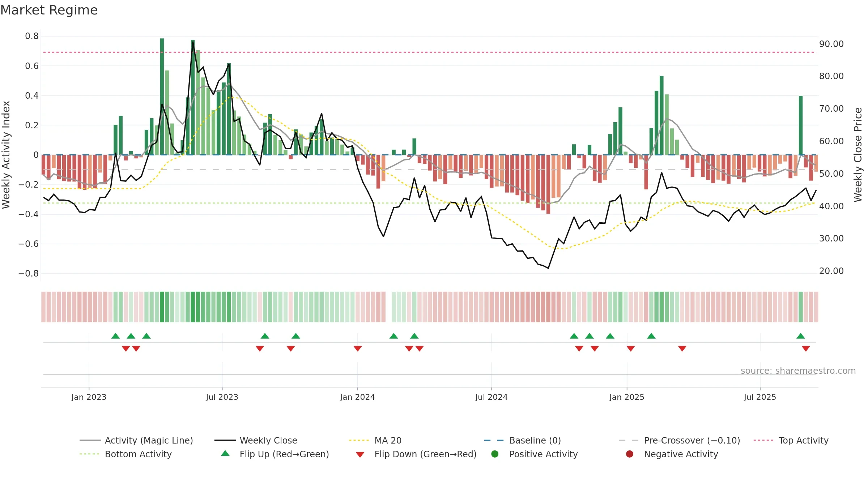Viewport: 868px width, 488px height.
Task: Click the MA 20 legend entry
Action: tap(375, 440)
